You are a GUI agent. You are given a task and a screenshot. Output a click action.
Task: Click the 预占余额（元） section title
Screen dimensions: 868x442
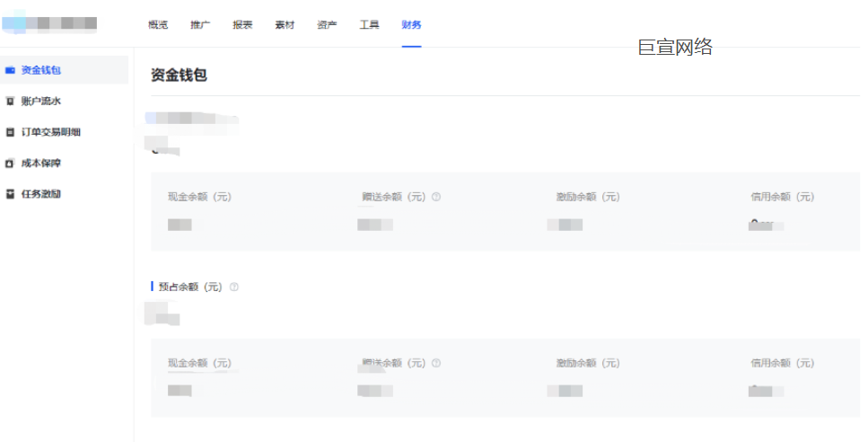tap(190, 287)
